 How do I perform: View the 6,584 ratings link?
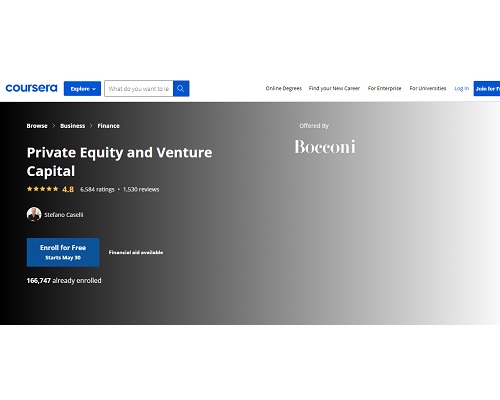pyautogui.click(x=97, y=189)
